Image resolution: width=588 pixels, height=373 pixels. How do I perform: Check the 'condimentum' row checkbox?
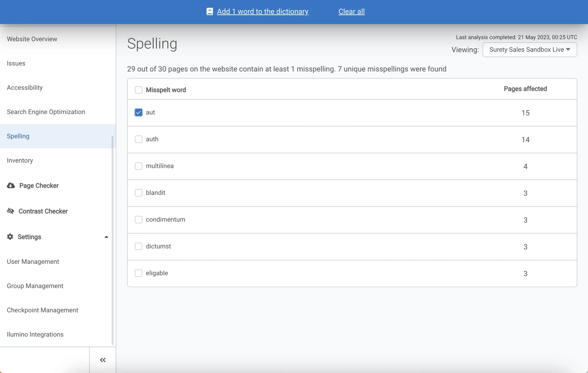coord(139,219)
